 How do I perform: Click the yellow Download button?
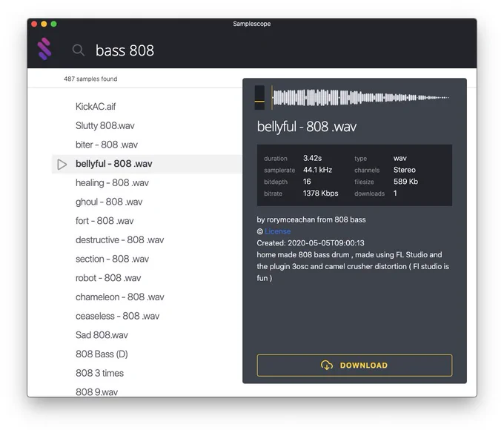tap(354, 366)
